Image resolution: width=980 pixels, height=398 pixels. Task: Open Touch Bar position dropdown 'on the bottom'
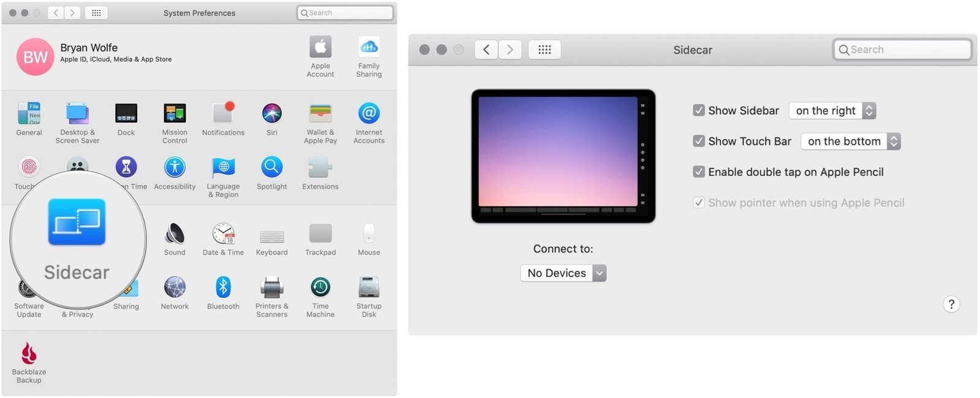click(851, 141)
